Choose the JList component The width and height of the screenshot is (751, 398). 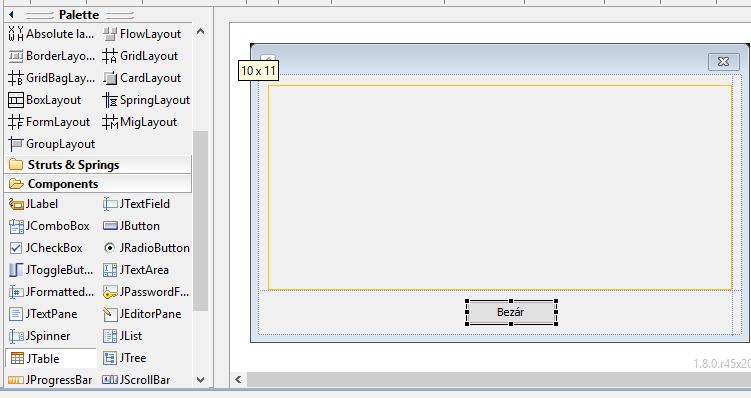click(x=123, y=336)
